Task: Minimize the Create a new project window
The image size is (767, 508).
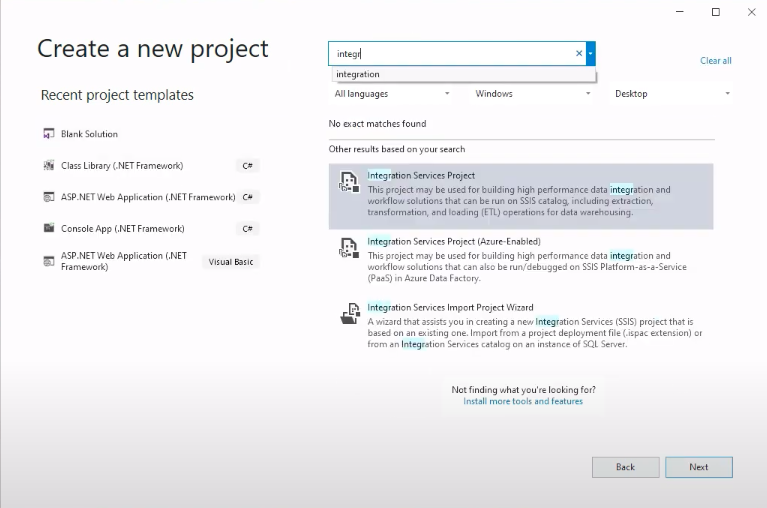Action: (679, 12)
